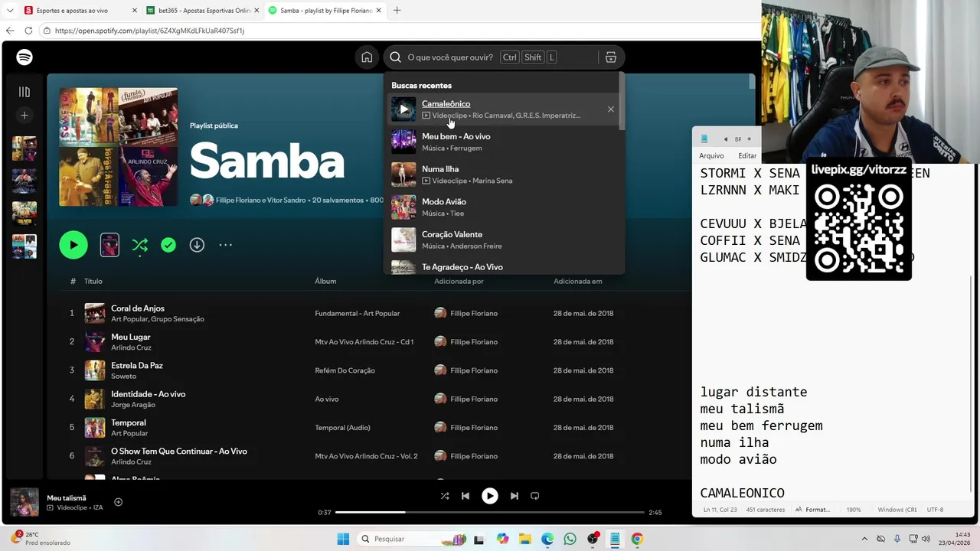This screenshot has height=551, width=980.
Task: Click the Browse icon in search bar
Action: click(x=610, y=57)
